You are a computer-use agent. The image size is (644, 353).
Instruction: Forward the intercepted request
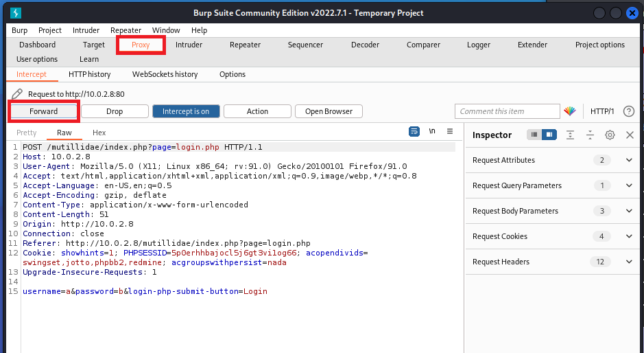(43, 111)
